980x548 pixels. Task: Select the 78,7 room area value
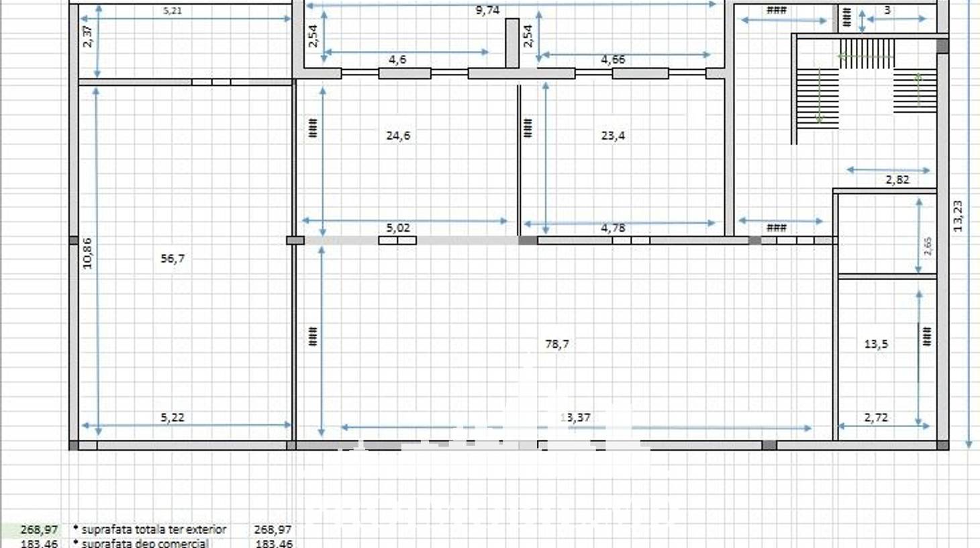point(557,344)
